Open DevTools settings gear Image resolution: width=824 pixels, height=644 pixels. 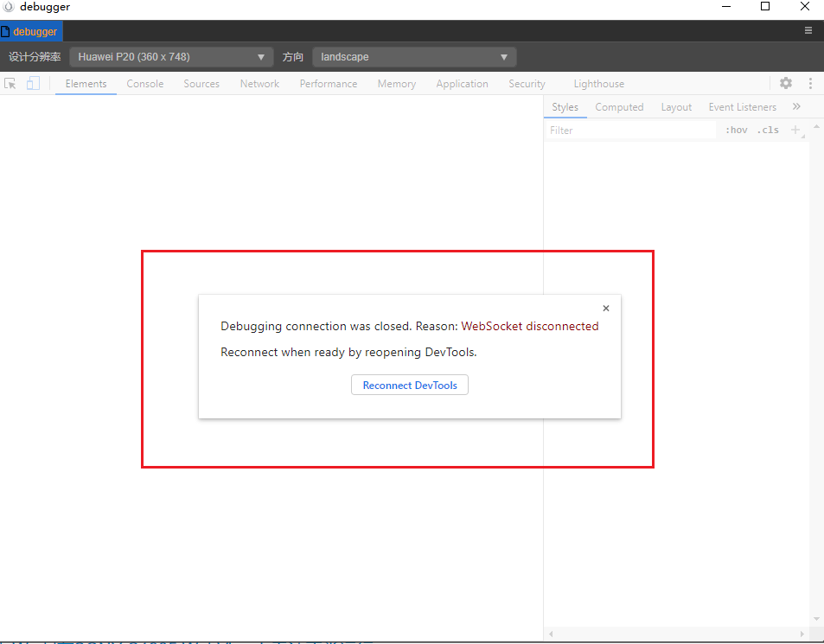(786, 83)
